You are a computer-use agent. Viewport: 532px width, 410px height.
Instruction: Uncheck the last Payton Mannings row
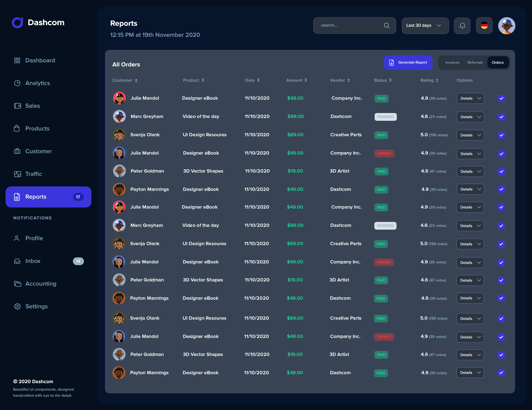tap(501, 373)
